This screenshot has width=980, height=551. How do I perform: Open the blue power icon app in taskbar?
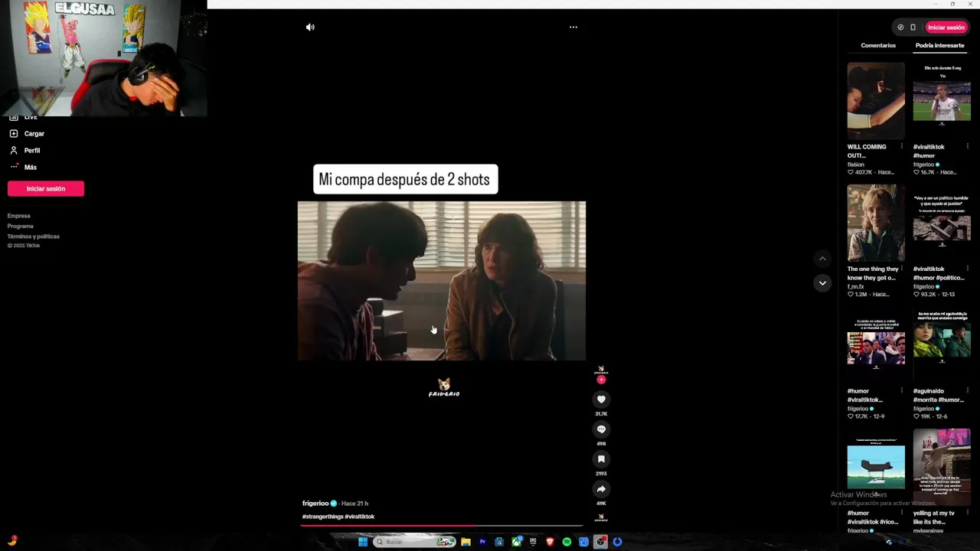click(618, 542)
